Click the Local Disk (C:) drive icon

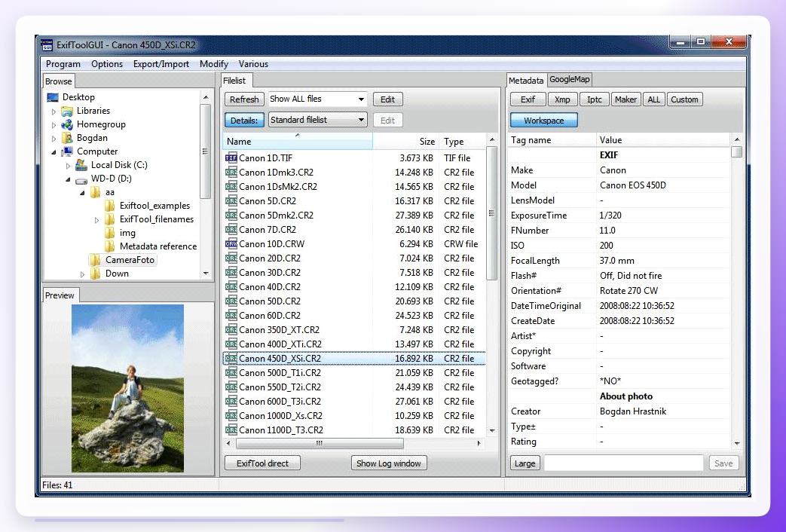coord(81,165)
